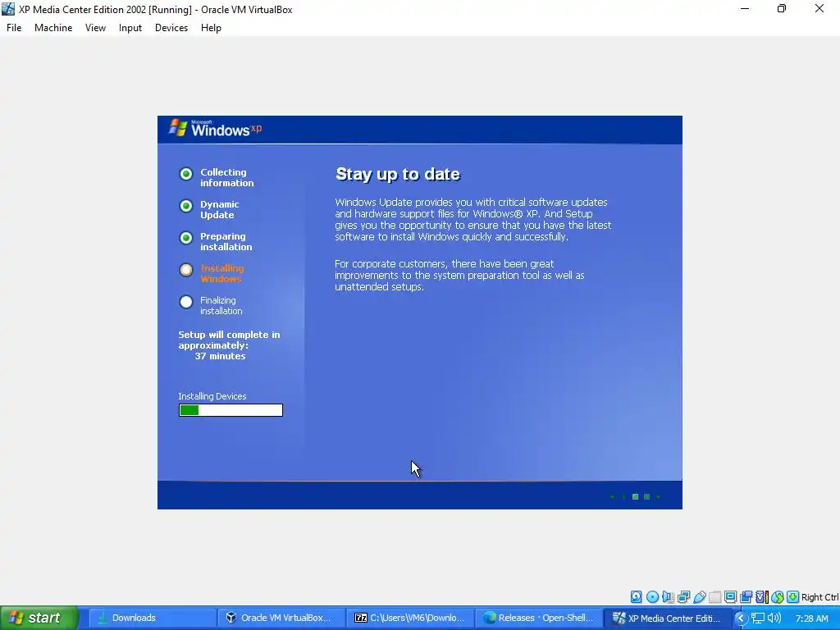Click the volume speaker tray icon
This screenshot has height=630, width=840.
point(774,619)
